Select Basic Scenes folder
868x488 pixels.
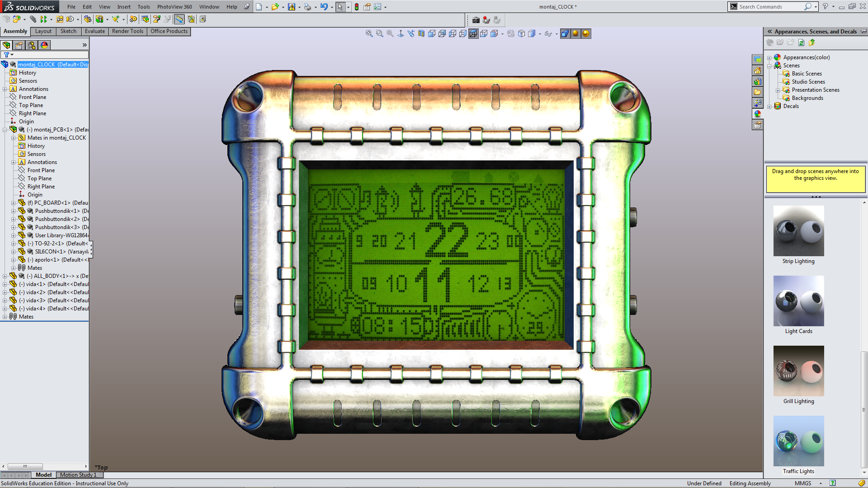tap(807, 74)
